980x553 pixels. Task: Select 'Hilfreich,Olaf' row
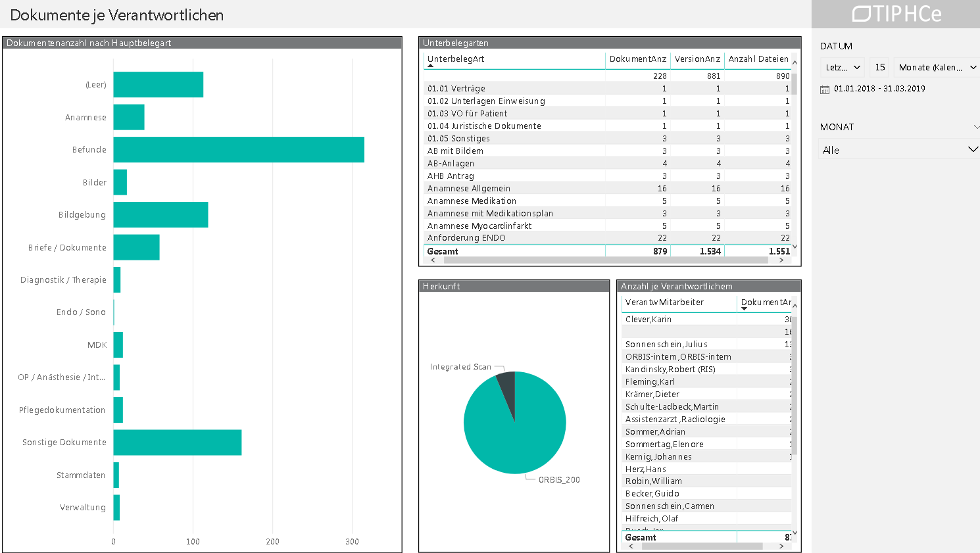707,519
